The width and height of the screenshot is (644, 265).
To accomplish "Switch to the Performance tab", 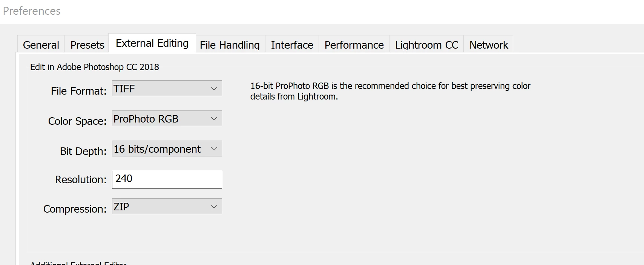I will tap(354, 45).
